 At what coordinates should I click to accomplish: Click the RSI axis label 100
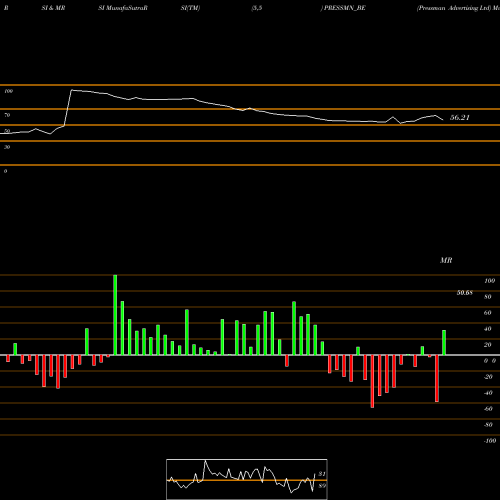click(x=8, y=91)
